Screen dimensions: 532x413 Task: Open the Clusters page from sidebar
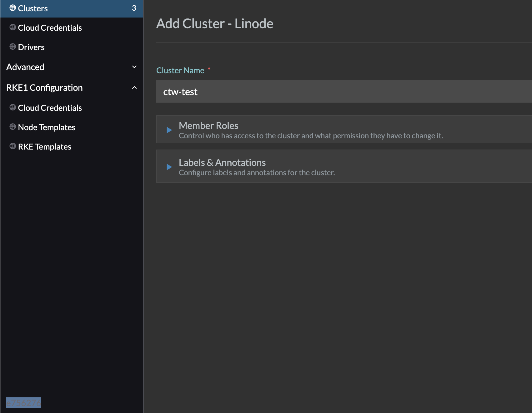click(x=33, y=8)
